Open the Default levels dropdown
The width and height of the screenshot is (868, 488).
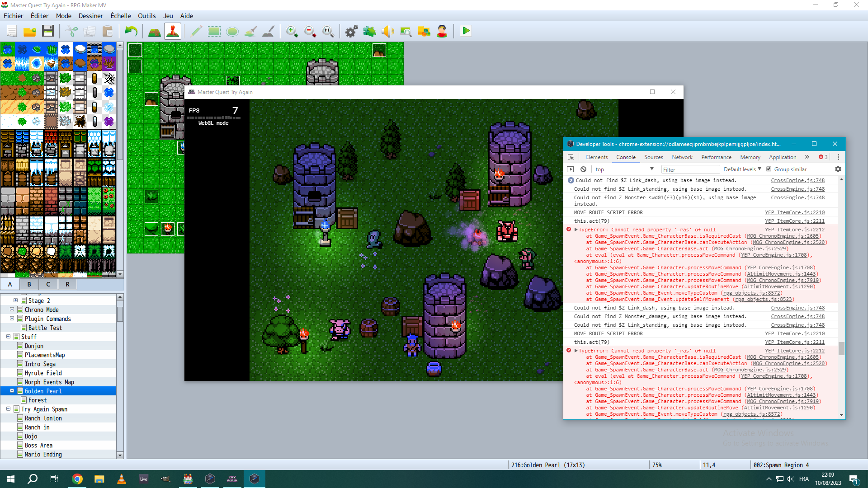click(742, 169)
